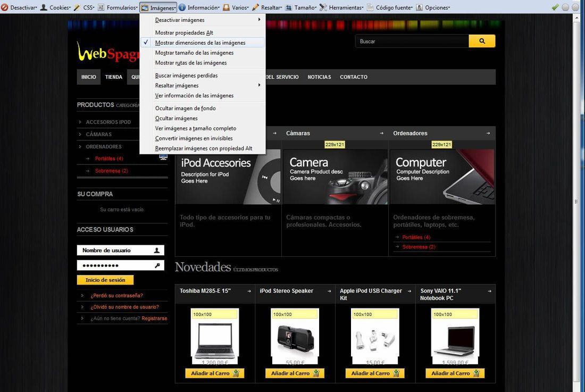Open ORDENADORES category in sidebar

[104, 147]
